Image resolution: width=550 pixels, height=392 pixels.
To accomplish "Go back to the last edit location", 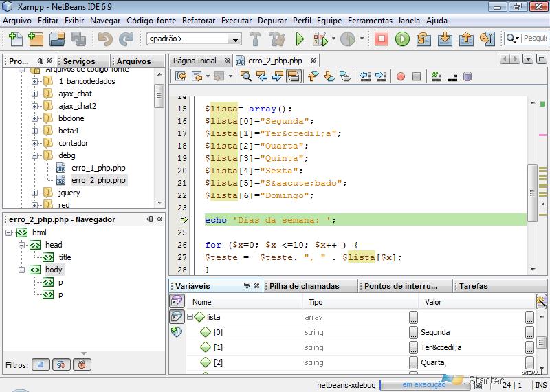I will coord(181,76).
